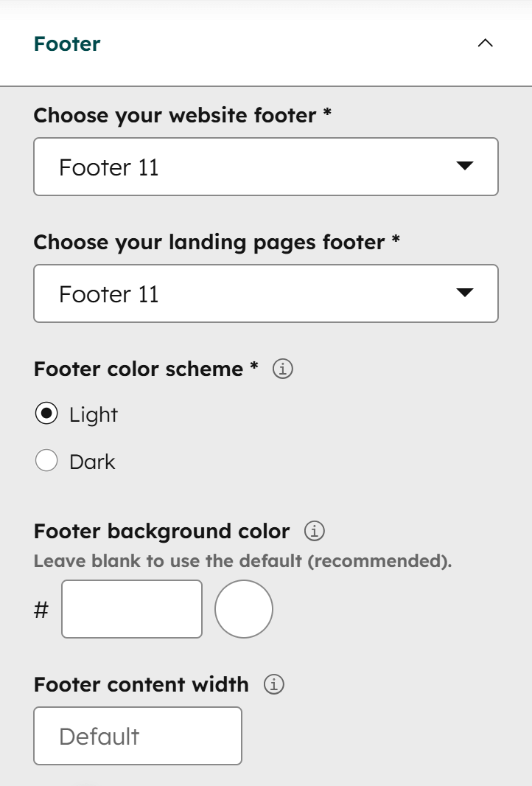Click inside the hex color input field
532x786 pixels.
coord(132,609)
